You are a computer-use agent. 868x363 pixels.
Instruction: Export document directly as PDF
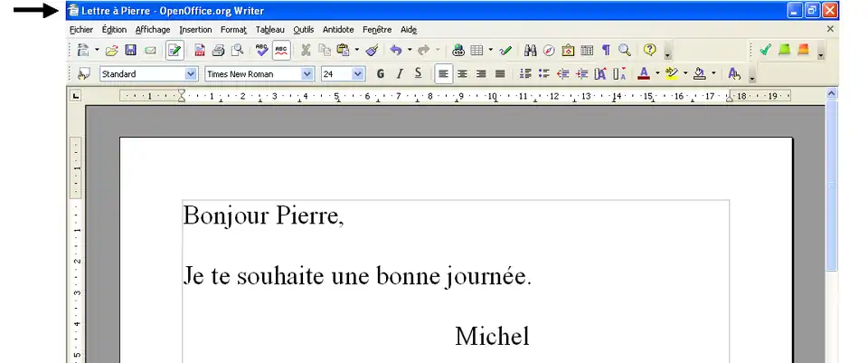tap(200, 51)
